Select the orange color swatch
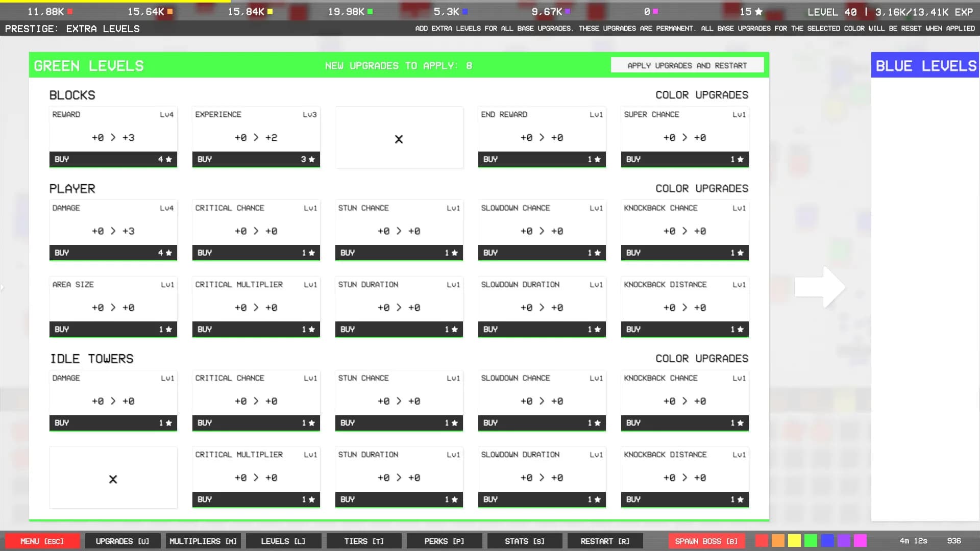This screenshot has height=551, width=980. click(778, 541)
